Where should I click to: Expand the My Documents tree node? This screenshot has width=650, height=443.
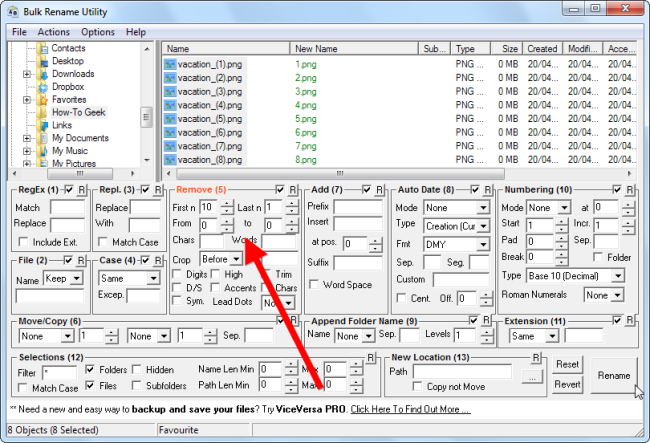[x=27, y=138]
